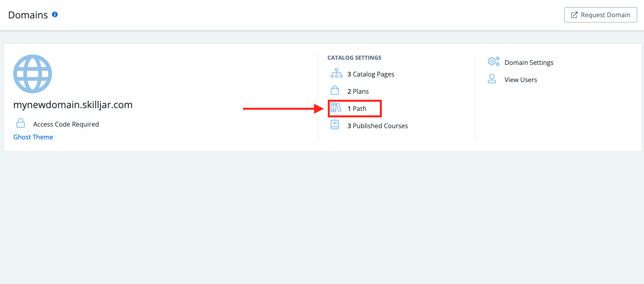Select the 1 Path link
This screenshot has width=644, height=284.
357,109
